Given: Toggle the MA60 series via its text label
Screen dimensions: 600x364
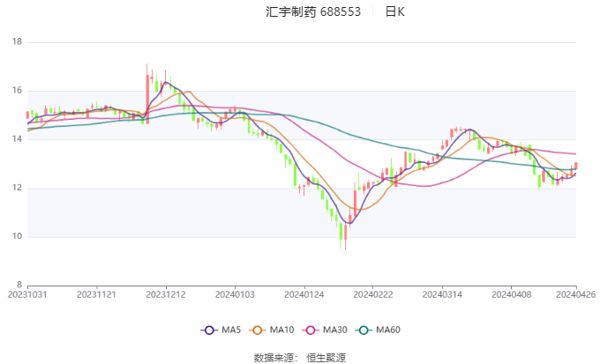Looking at the screenshot, I should (x=388, y=330).
